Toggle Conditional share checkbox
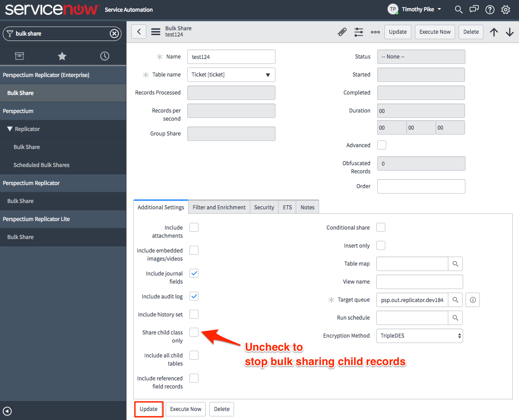519x420 pixels. [381, 227]
